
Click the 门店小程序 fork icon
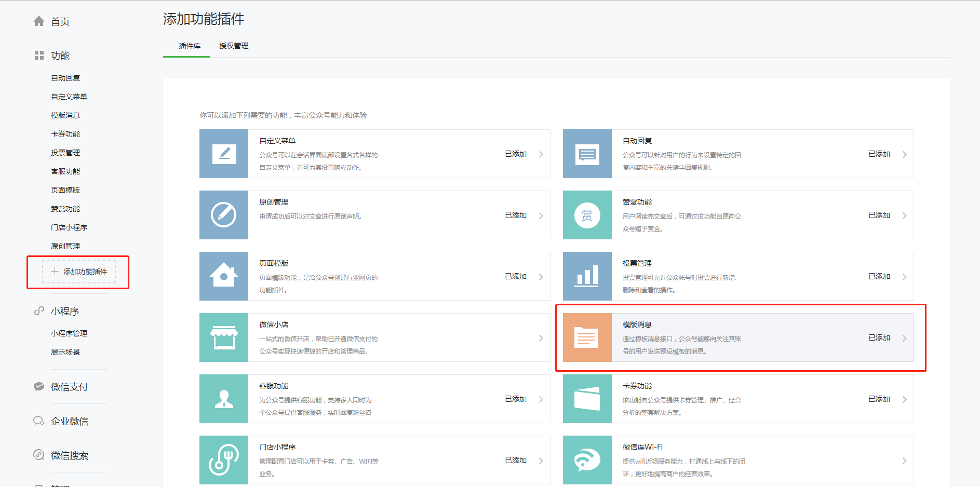click(x=224, y=460)
